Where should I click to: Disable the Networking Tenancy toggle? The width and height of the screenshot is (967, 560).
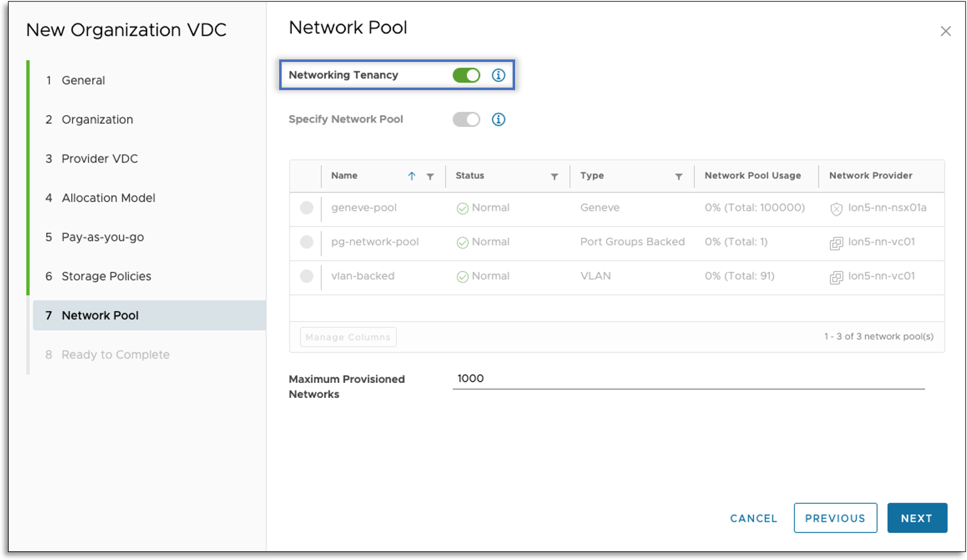466,75
